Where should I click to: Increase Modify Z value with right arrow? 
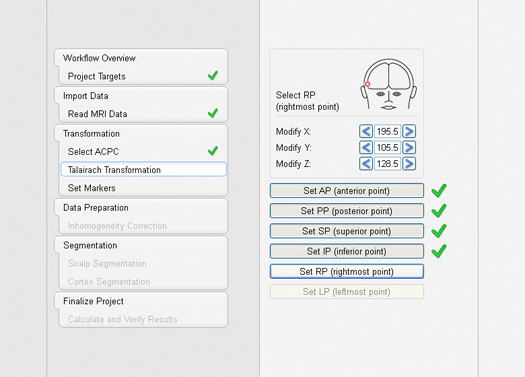coord(409,164)
